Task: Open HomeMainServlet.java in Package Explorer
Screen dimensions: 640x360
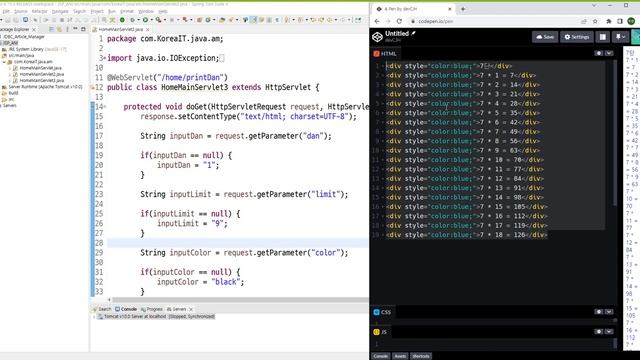Action: 40,68
